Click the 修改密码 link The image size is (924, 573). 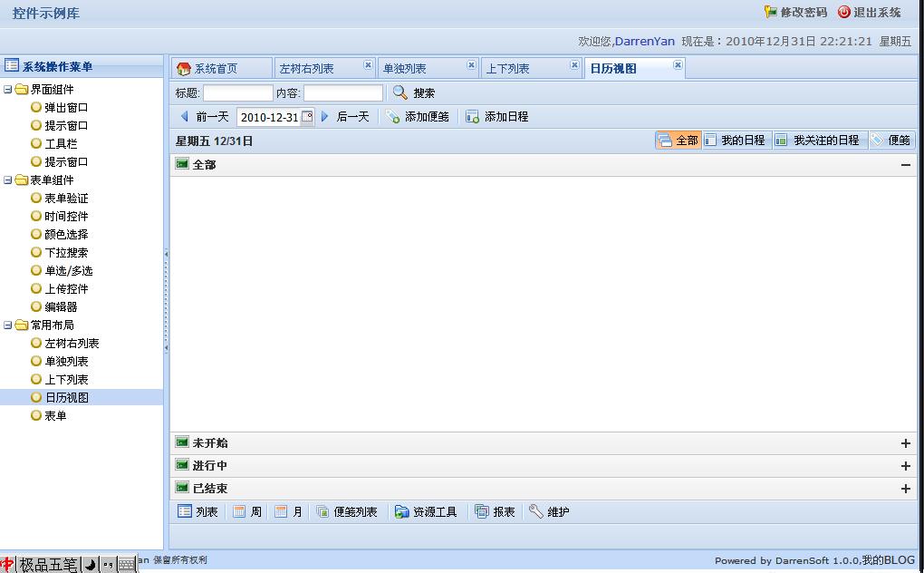pyautogui.click(x=795, y=13)
